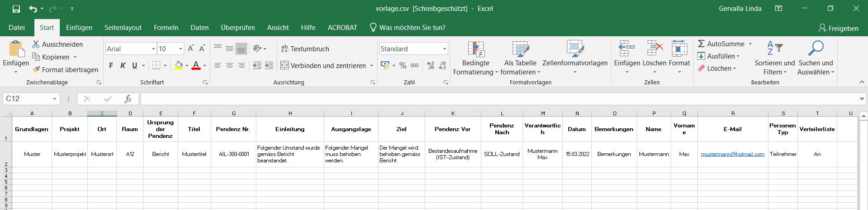
Task: Click the Ausschneiden scissors icon
Action: (x=36, y=44)
